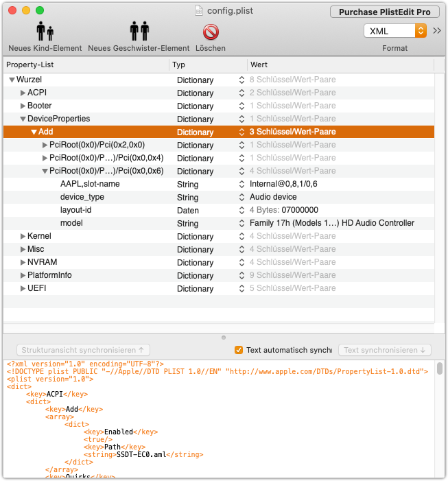448x481 pixels.
Task: Expand the Booter node
Action: click(23, 106)
